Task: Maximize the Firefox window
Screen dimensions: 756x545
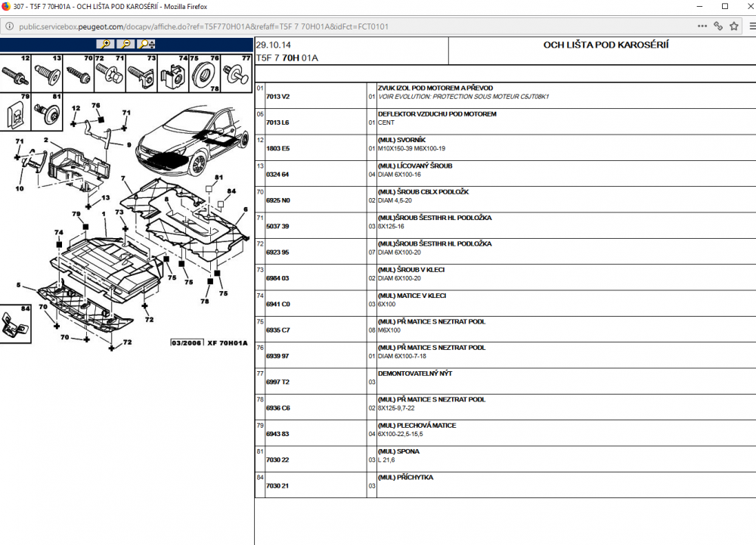Action: [725, 6]
